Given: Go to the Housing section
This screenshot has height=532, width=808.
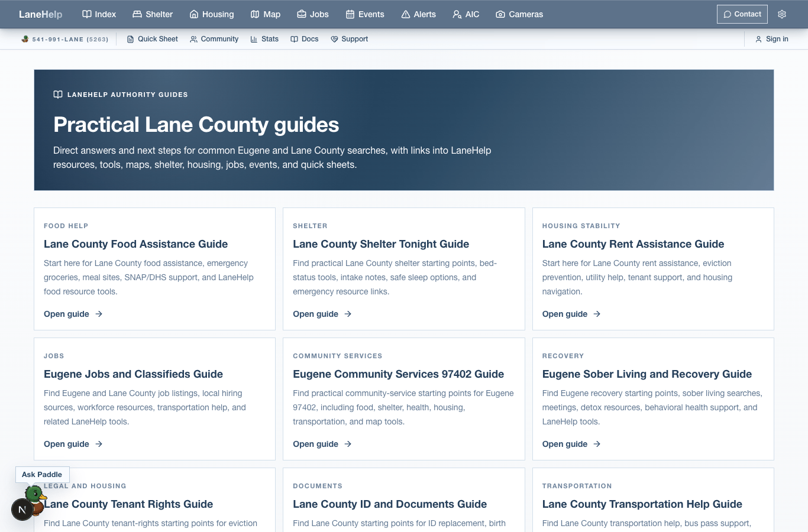Looking at the screenshot, I should point(212,14).
